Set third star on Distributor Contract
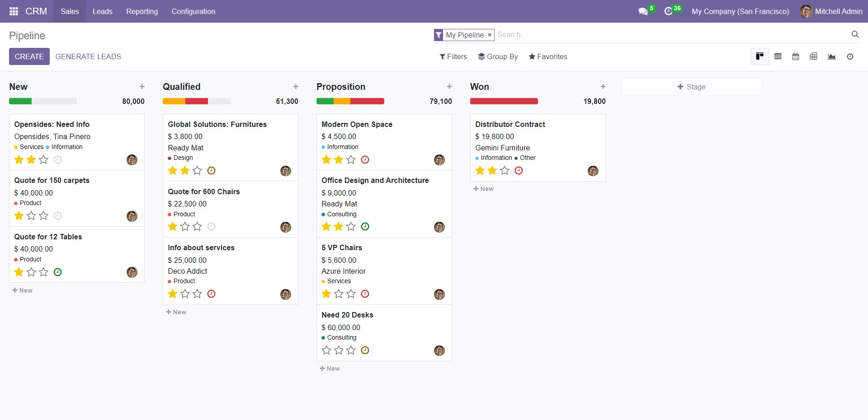Image resolution: width=868 pixels, height=420 pixels. tap(505, 170)
